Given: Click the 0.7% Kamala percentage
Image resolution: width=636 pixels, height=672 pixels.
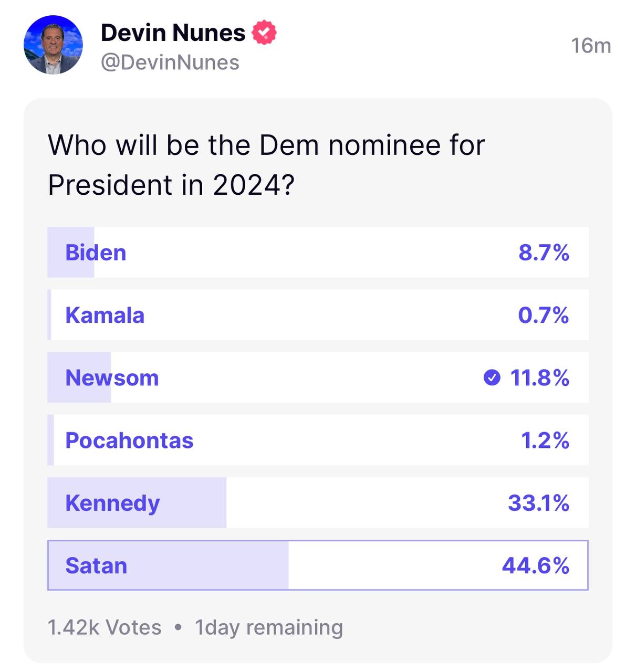Looking at the screenshot, I should click(544, 315).
